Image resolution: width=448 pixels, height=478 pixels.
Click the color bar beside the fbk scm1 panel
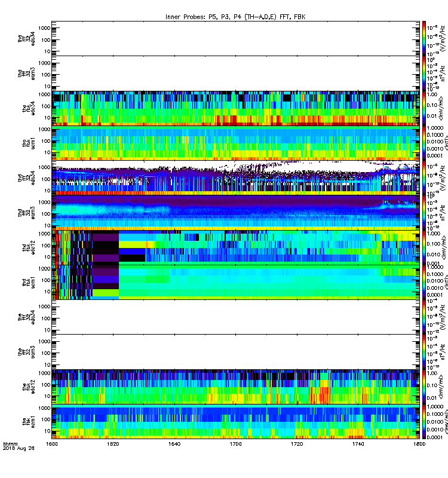[424, 422]
